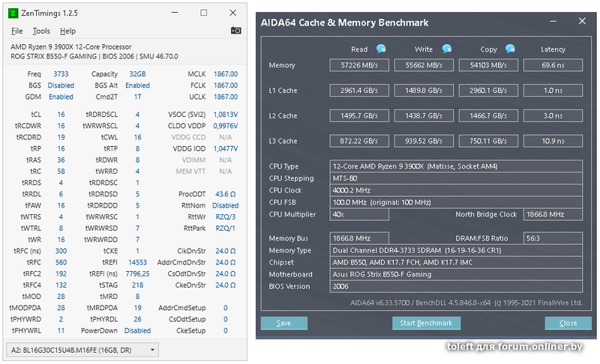600x364 pixels.
Task: Click the ZenTimings green app icon
Action: [x=13, y=13]
